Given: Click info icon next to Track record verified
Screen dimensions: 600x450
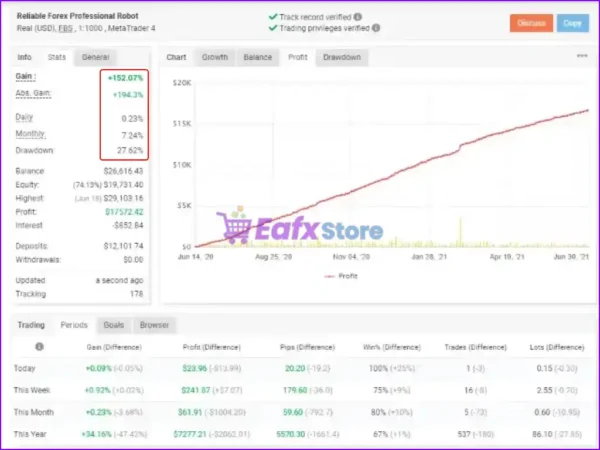Looking at the screenshot, I should (357, 17).
